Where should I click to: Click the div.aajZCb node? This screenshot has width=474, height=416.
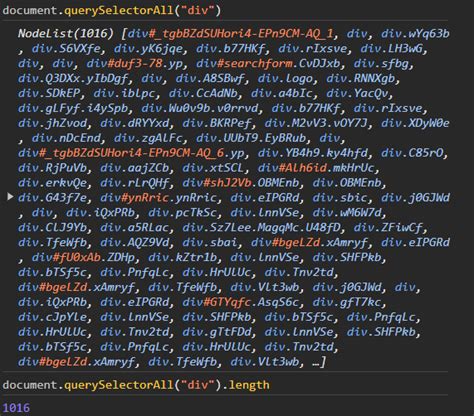(x=134, y=168)
